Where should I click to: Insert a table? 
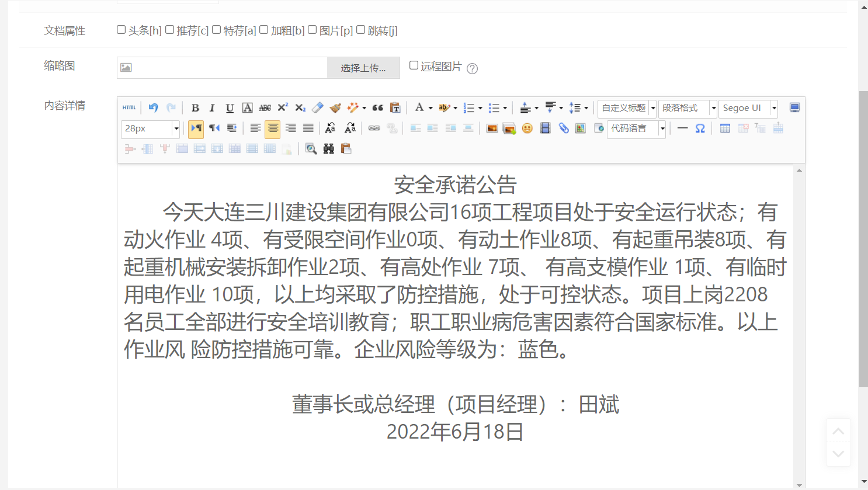coord(725,128)
